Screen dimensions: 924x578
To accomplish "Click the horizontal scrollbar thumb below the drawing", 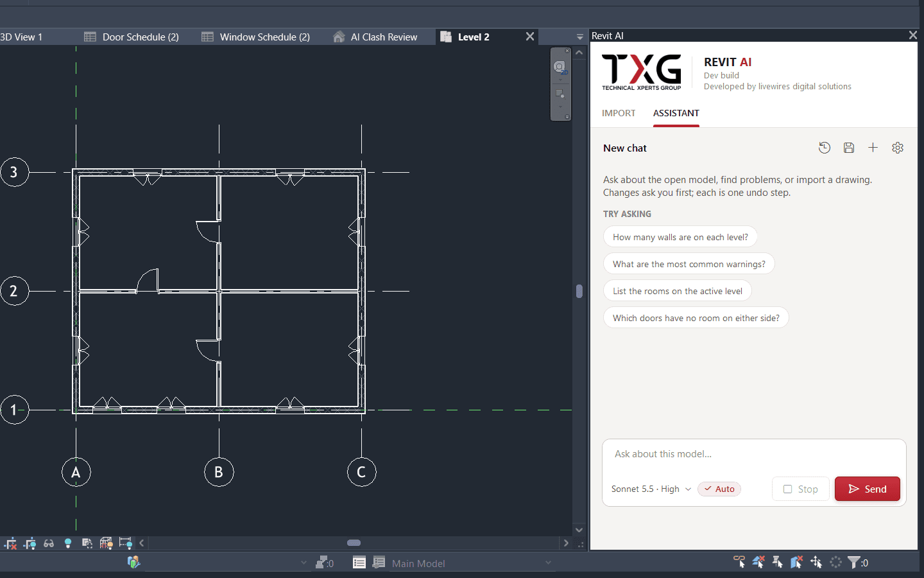I will (354, 543).
